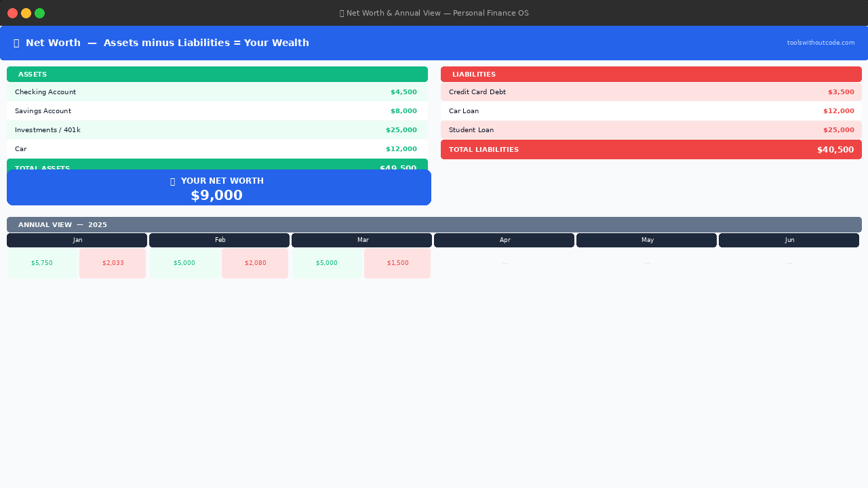The width and height of the screenshot is (868, 488).
Task: Select the Car asset row label
Action: point(21,149)
